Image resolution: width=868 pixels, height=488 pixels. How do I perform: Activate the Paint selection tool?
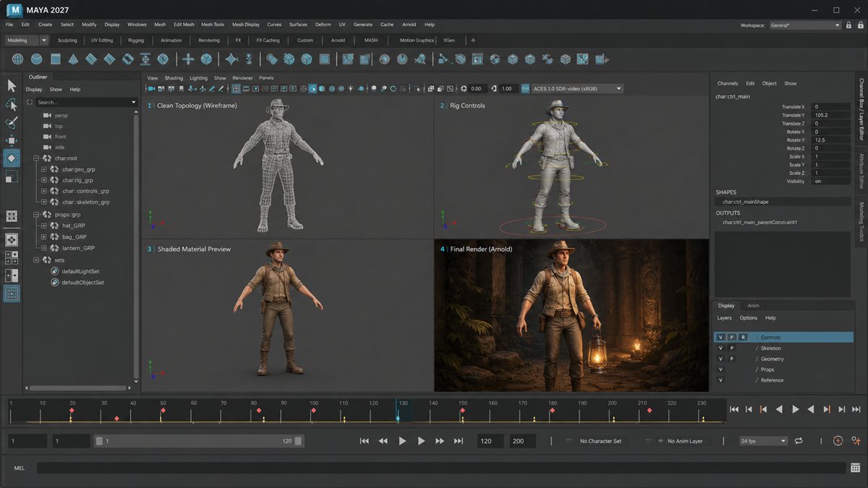click(x=12, y=121)
